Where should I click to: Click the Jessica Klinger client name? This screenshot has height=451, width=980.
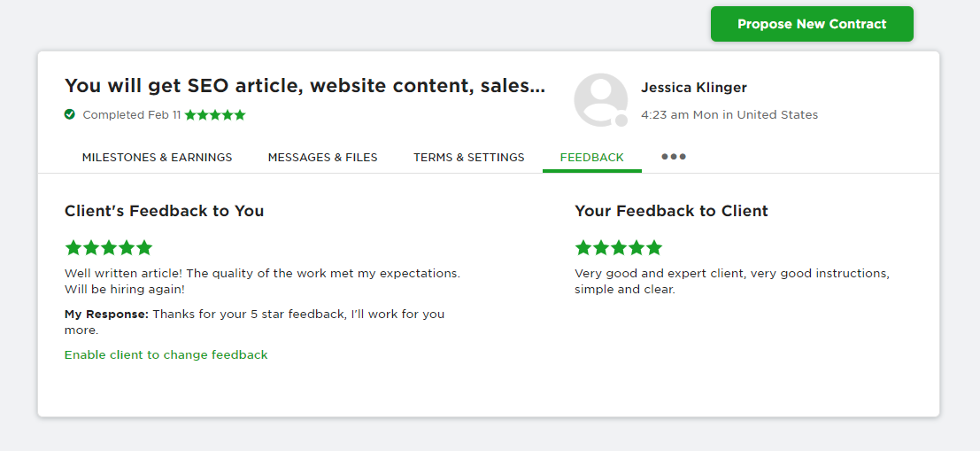pyautogui.click(x=693, y=88)
